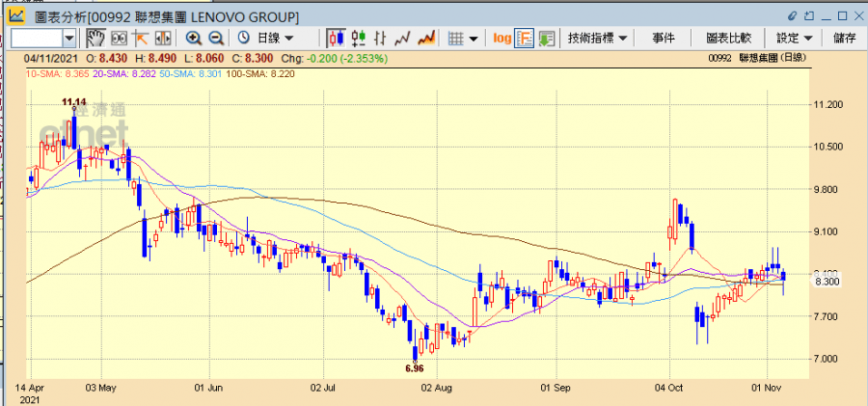Image resolution: width=868 pixels, height=406 pixels.
Task: Click the zoom in magnifier icon
Action: [x=194, y=38]
